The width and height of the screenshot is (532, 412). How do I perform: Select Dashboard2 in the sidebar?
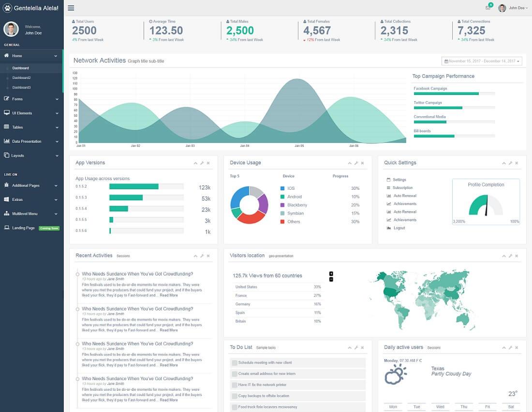click(21, 78)
